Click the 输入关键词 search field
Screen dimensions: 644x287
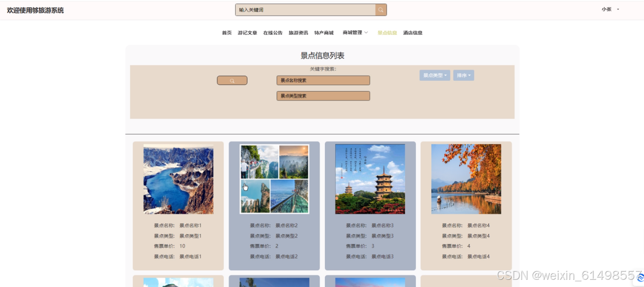(x=306, y=10)
